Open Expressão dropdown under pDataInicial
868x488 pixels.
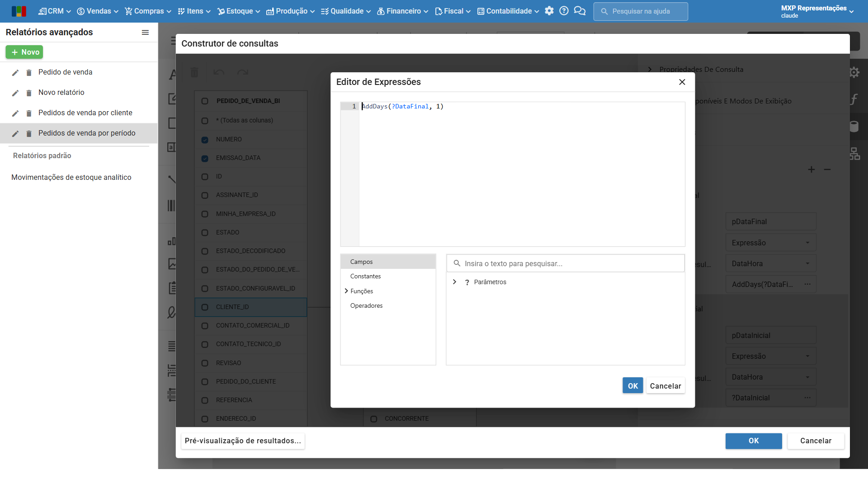tap(771, 356)
